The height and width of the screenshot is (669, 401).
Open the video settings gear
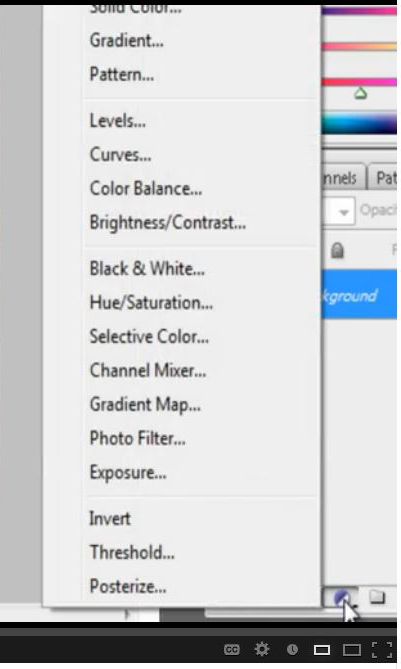(262, 649)
